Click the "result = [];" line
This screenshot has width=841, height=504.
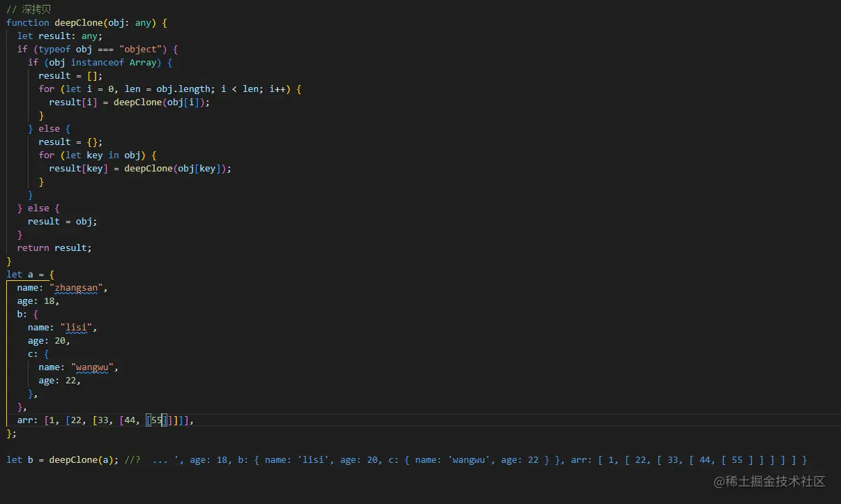(70, 75)
